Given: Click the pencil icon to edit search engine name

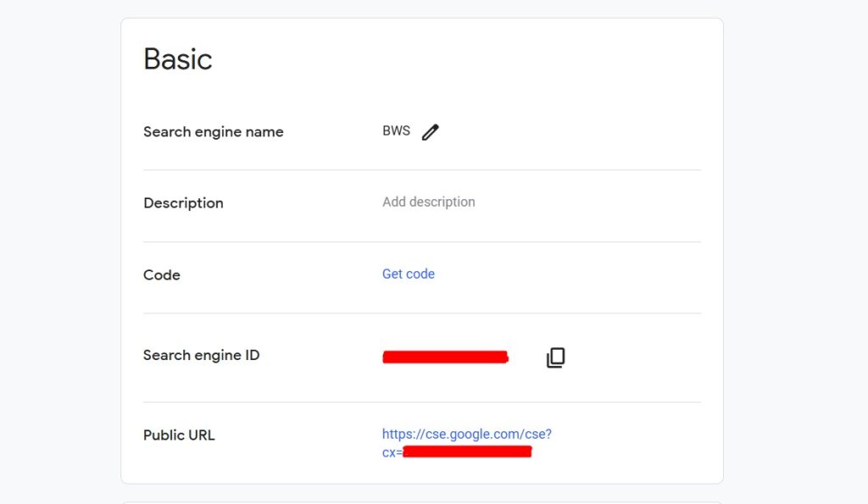Looking at the screenshot, I should click(430, 131).
